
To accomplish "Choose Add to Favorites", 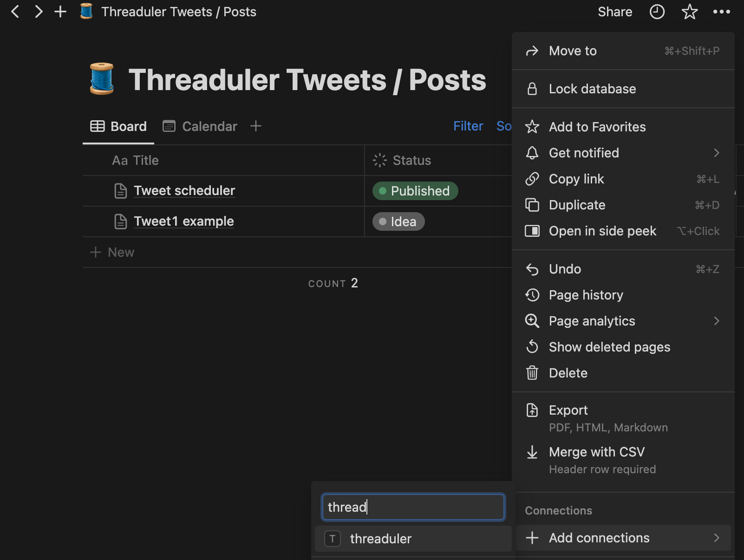I will (623, 127).
